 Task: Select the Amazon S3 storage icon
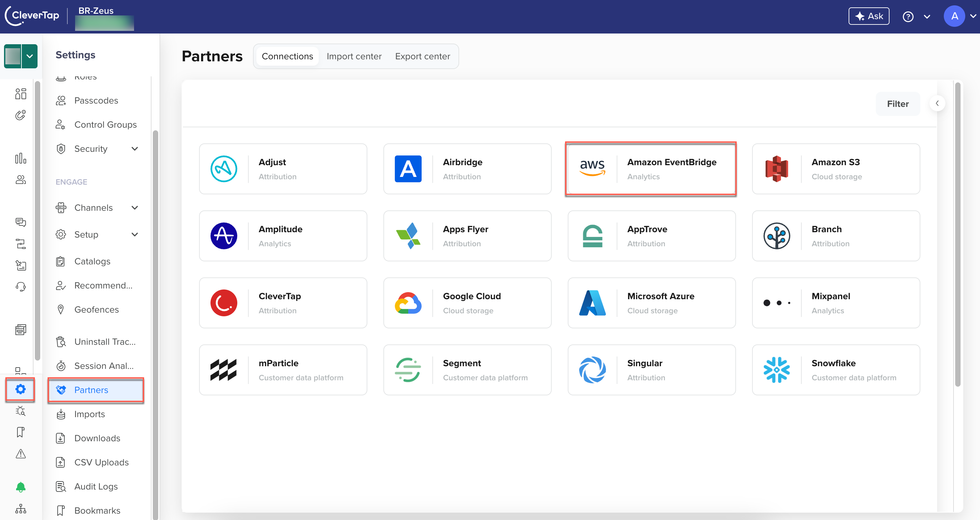pyautogui.click(x=777, y=169)
